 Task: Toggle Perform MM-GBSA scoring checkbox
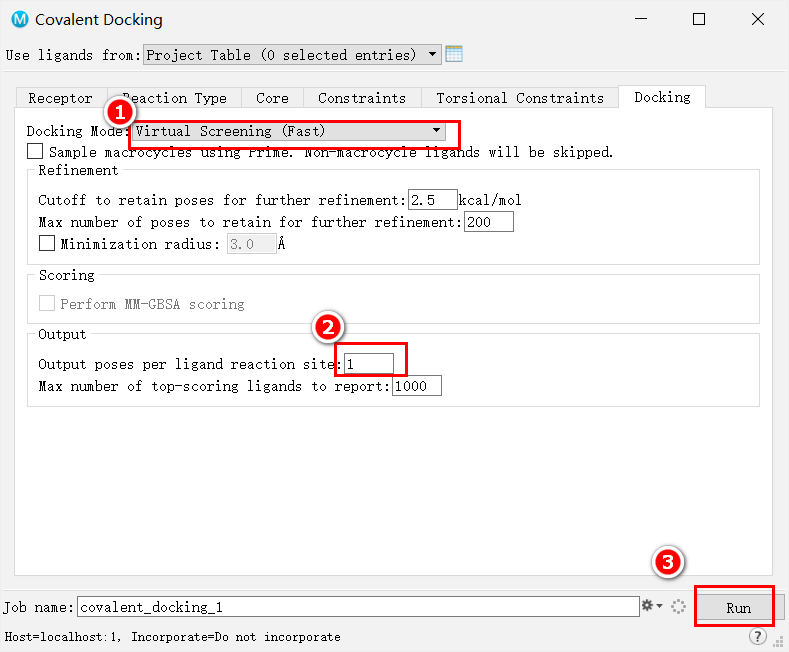[47, 303]
